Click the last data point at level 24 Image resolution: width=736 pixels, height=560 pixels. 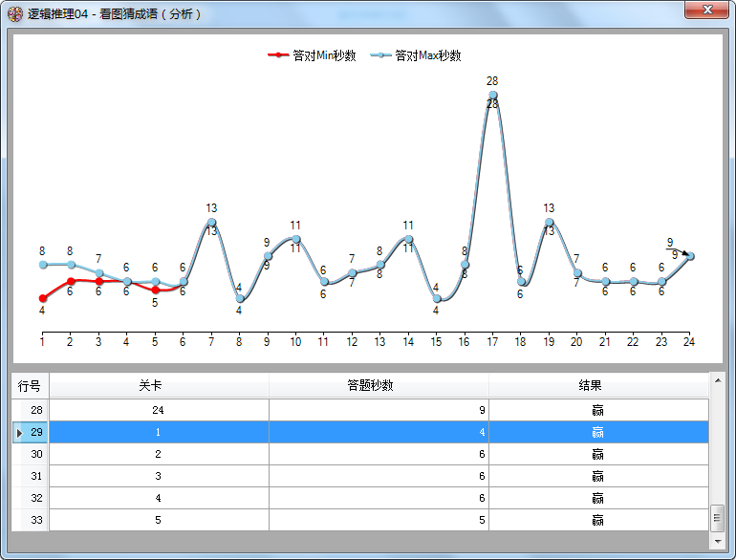point(690,256)
